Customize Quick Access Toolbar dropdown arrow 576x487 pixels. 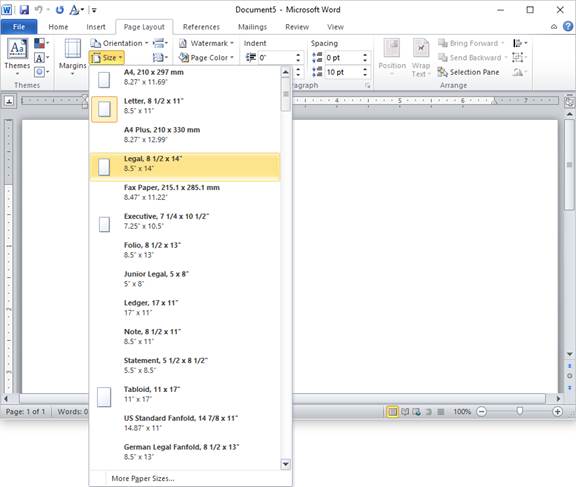pos(94,10)
